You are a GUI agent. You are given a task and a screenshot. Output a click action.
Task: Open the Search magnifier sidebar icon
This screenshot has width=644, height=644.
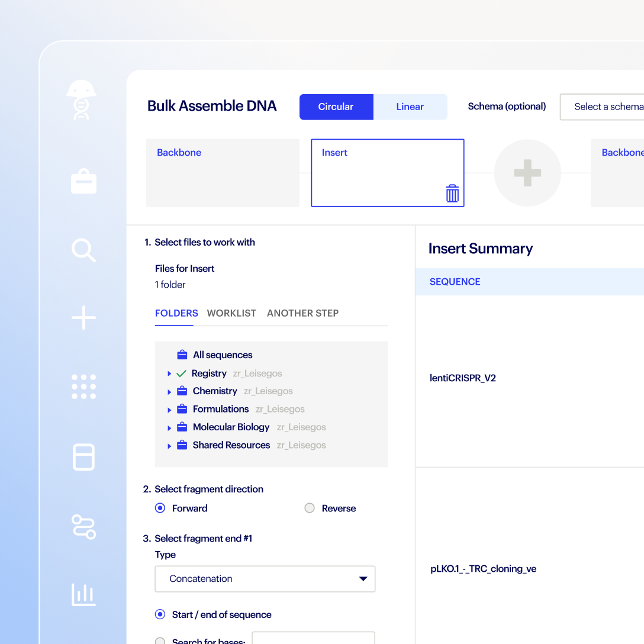[x=84, y=250]
